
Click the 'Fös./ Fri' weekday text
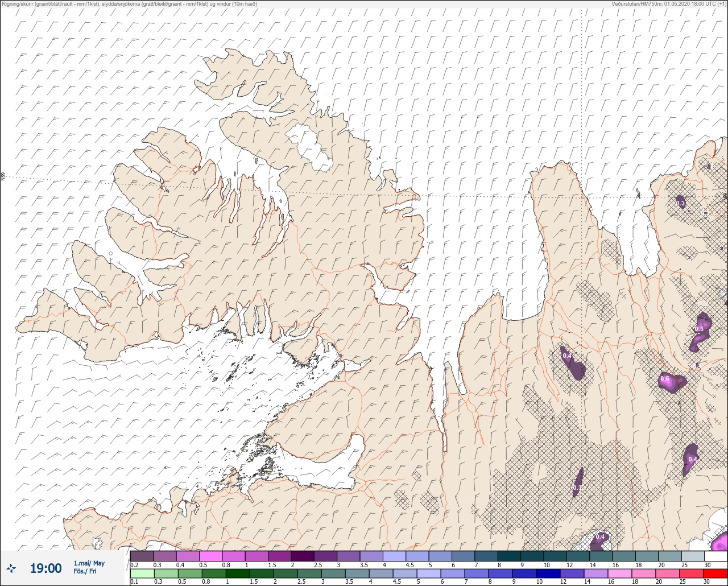point(85,572)
